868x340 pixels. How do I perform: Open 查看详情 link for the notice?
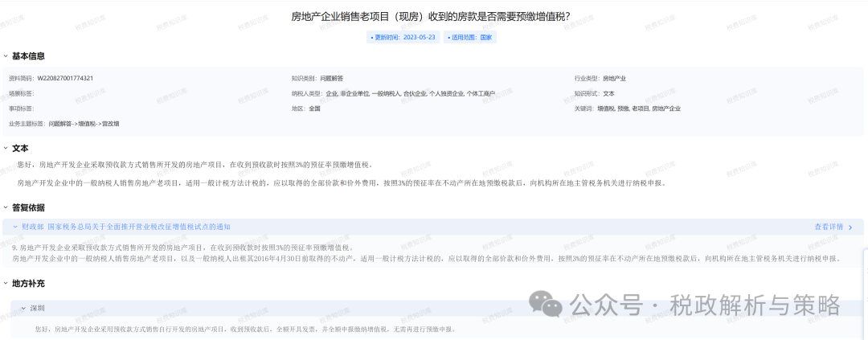click(828, 227)
